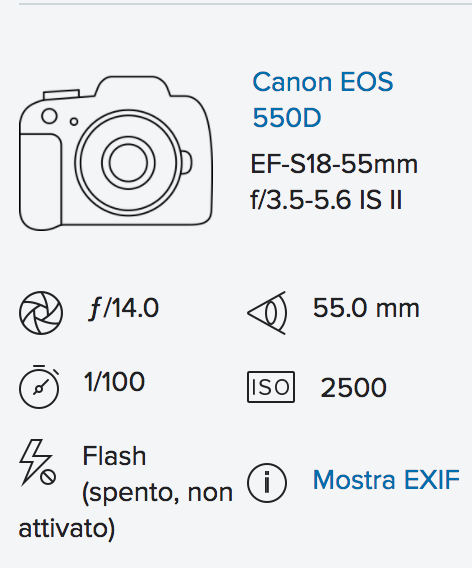Click the EF-S18-55mm lens name text
The image size is (472, 568).
pyautogui.click(x=334, y=164)
